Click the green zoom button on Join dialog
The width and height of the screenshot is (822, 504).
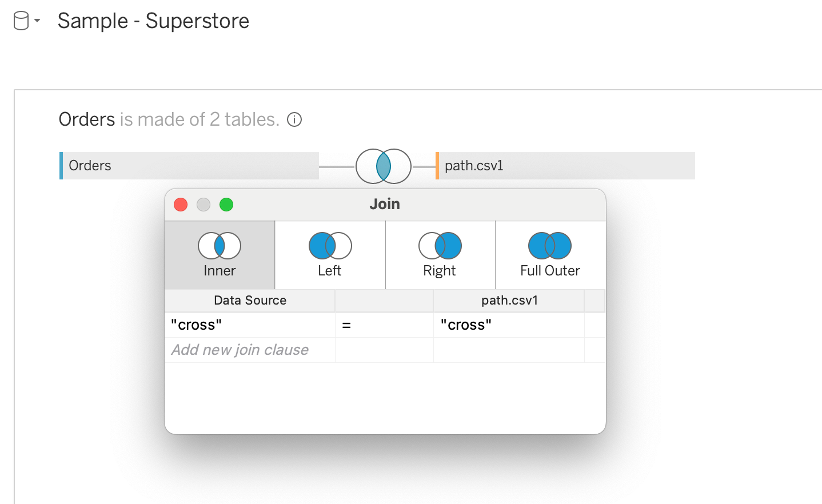pyautogui.click(x=226, y=205)
